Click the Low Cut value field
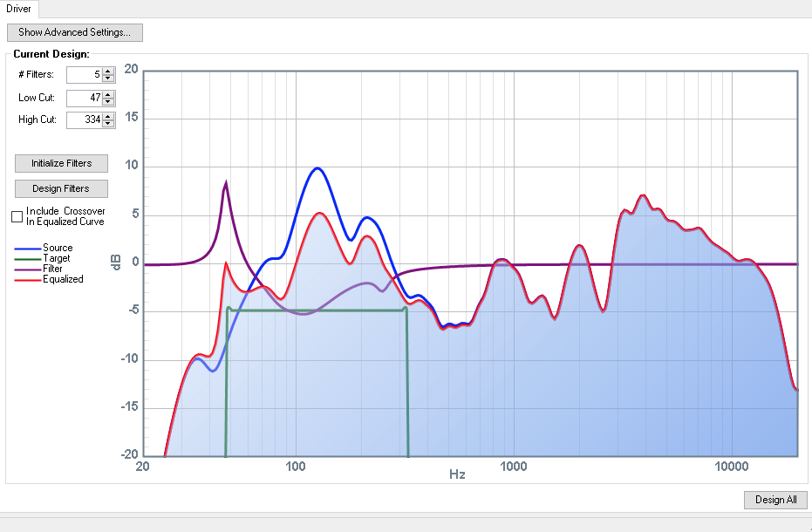 pyautogui.click(x=84, y=98)
